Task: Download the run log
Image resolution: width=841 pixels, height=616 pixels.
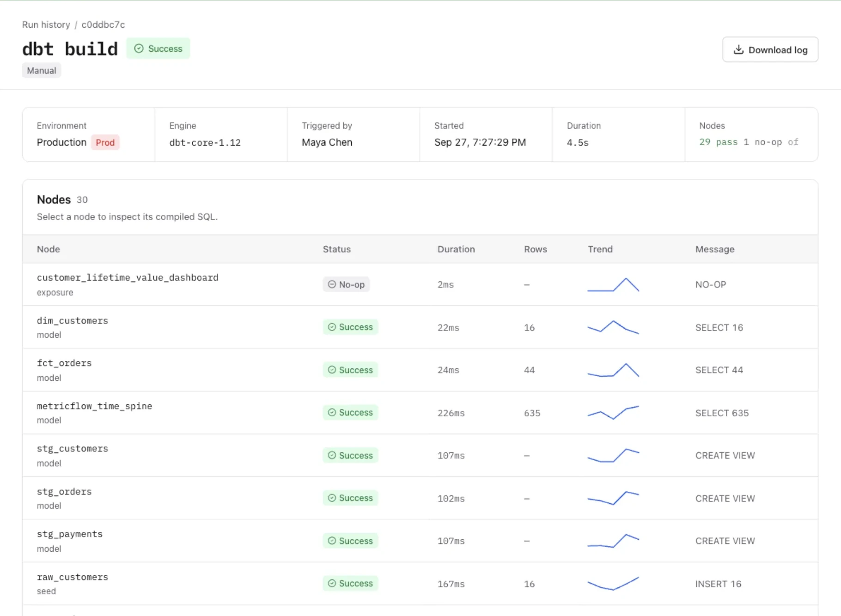Action: pyautogui.click(x=770, y=49)
